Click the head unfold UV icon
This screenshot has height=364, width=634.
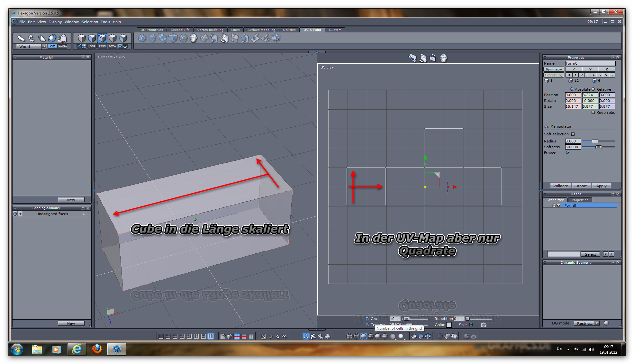(194, 38)
